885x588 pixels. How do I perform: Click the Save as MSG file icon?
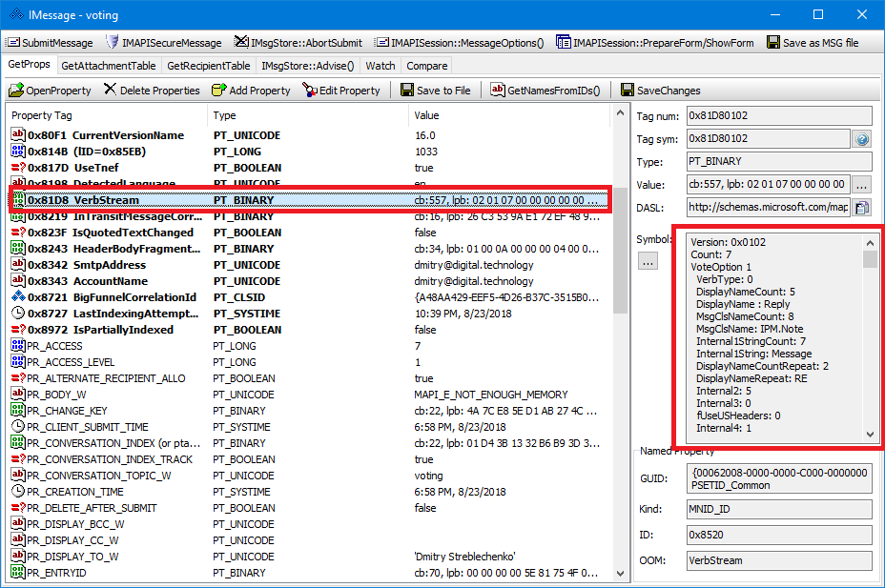[773, 42]
